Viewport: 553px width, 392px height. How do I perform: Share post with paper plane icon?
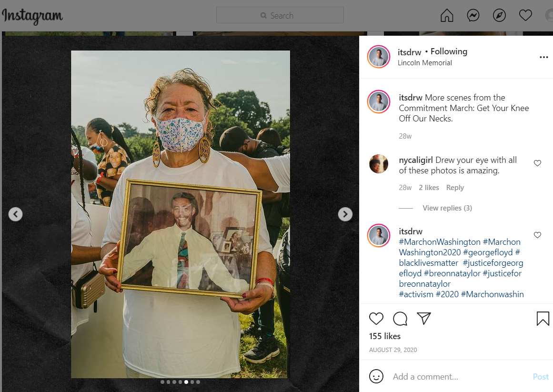point(424,319)
